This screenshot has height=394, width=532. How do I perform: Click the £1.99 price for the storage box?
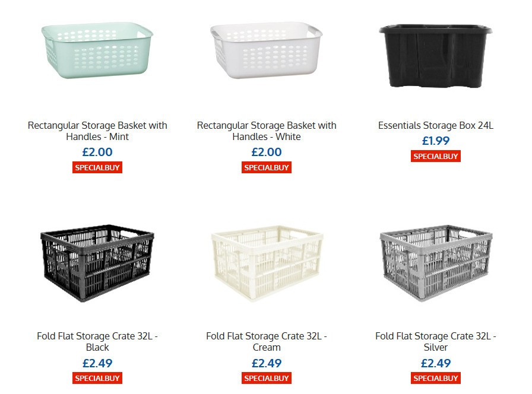[x=436, y=141]
